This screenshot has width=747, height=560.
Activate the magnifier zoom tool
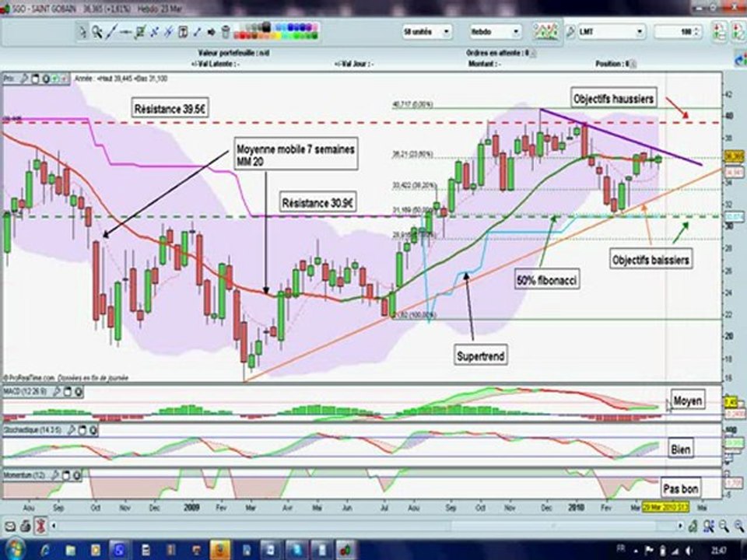pyautogui.click(x=96, y=32)
